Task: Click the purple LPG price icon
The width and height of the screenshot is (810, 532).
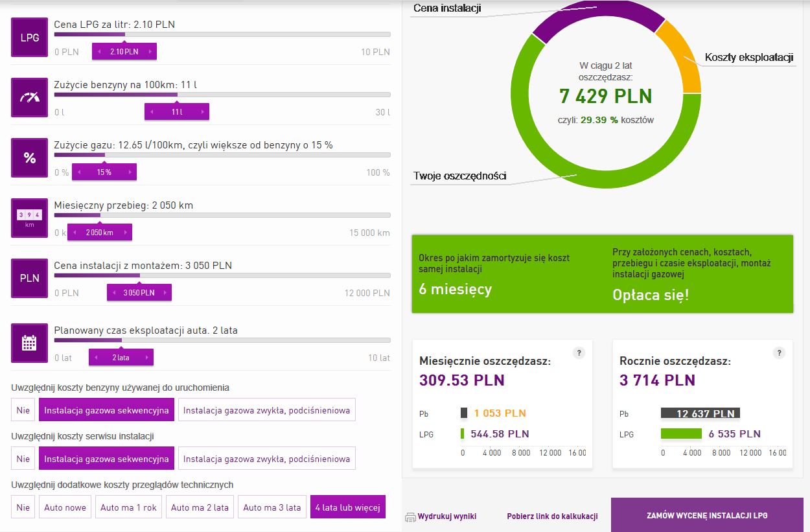Action: [x=30, y=38]
